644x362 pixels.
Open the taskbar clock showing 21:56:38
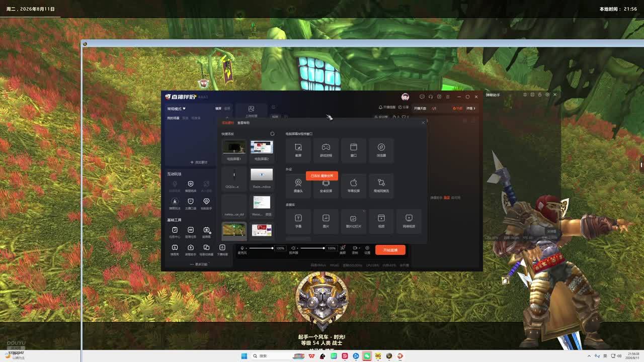click(x=632, y=356)
